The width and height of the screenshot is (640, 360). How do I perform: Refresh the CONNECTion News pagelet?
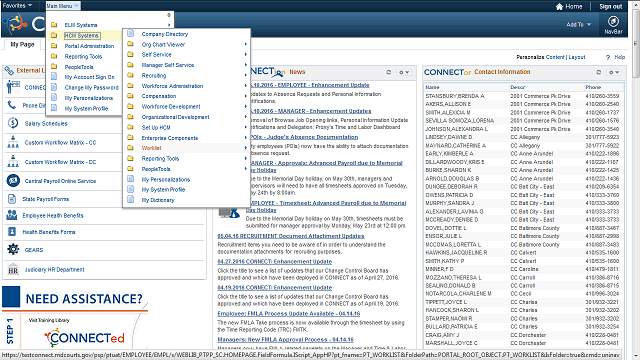pos(389,72)
